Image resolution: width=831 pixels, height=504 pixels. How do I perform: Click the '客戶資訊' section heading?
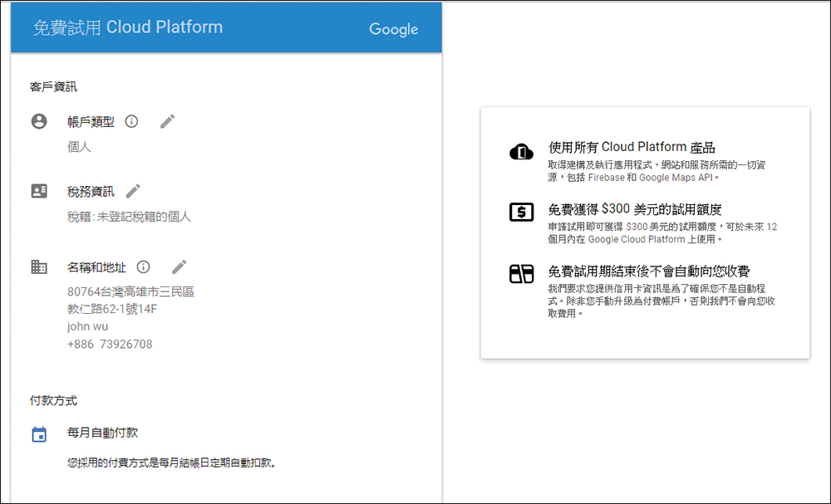53,87
